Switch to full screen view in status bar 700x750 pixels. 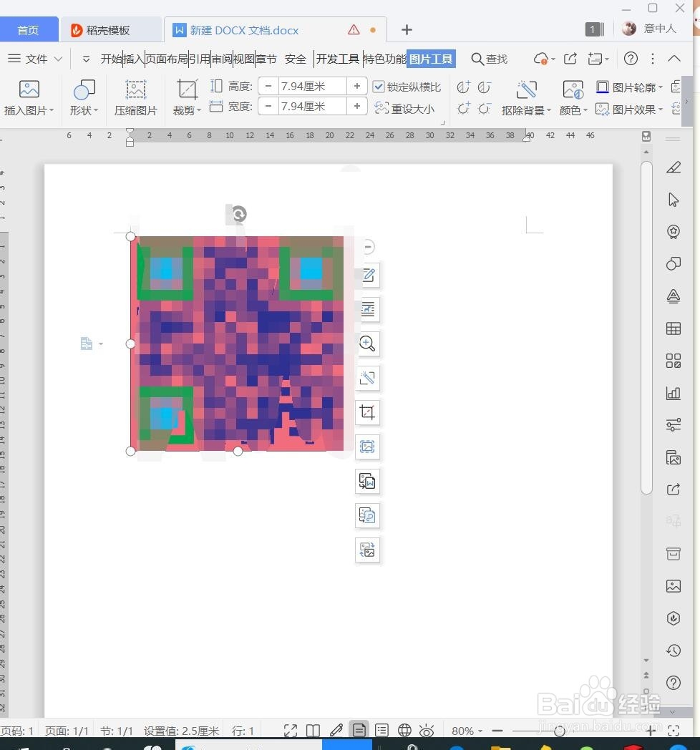(290, 731)
